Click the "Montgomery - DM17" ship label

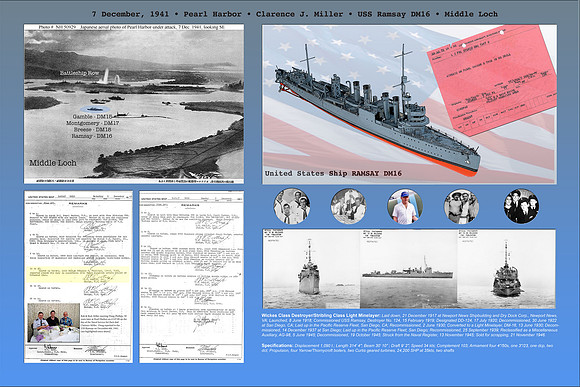click(92, 123)
